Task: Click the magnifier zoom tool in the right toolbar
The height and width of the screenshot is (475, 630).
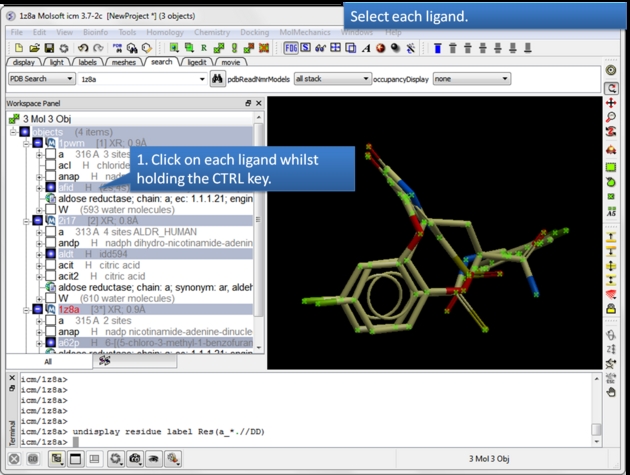Action: [611, 118]
